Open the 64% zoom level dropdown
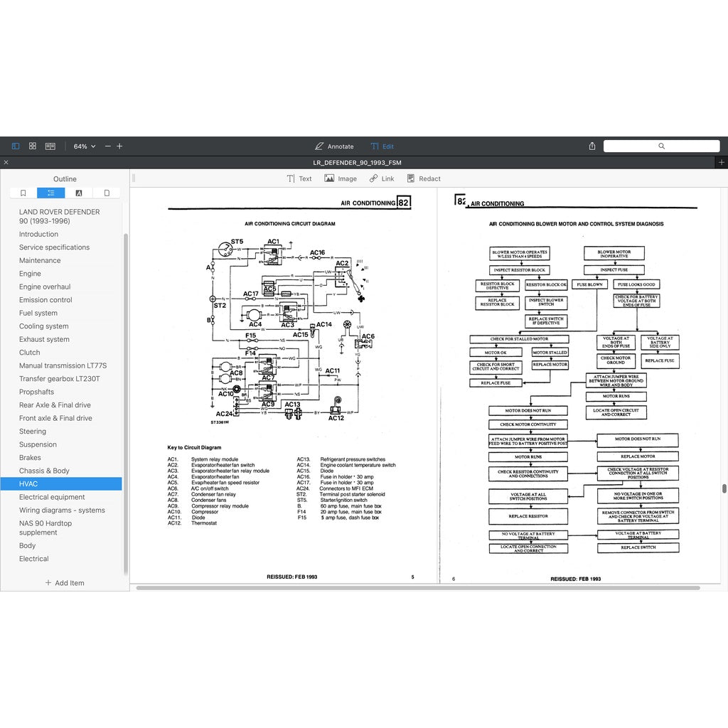The width and height of the screenshot is (728, 728). (84, 146)
